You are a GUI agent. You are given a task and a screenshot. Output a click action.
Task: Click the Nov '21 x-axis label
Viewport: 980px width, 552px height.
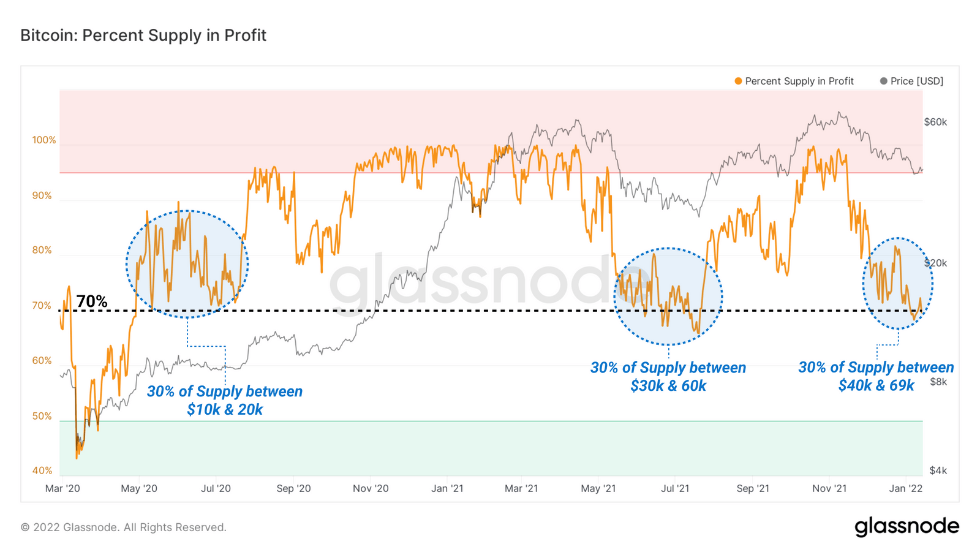[829, 488]
